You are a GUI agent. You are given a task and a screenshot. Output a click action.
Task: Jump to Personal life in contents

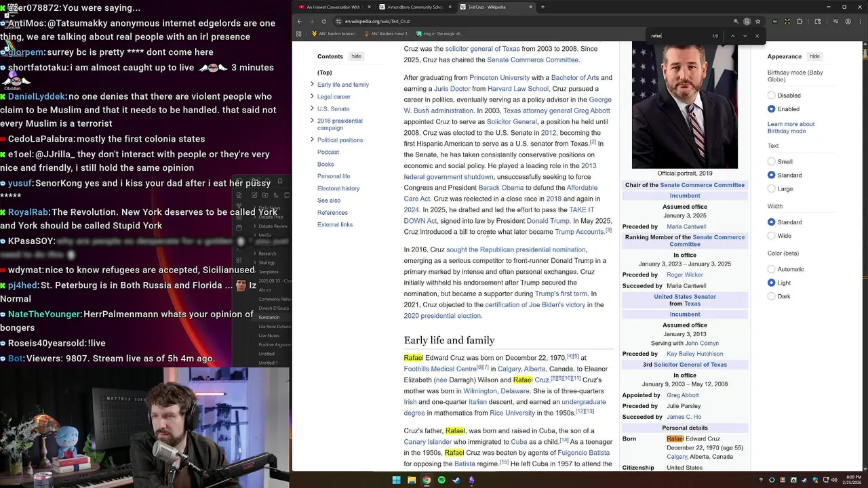pyautogui.click(x=334, y=176)
